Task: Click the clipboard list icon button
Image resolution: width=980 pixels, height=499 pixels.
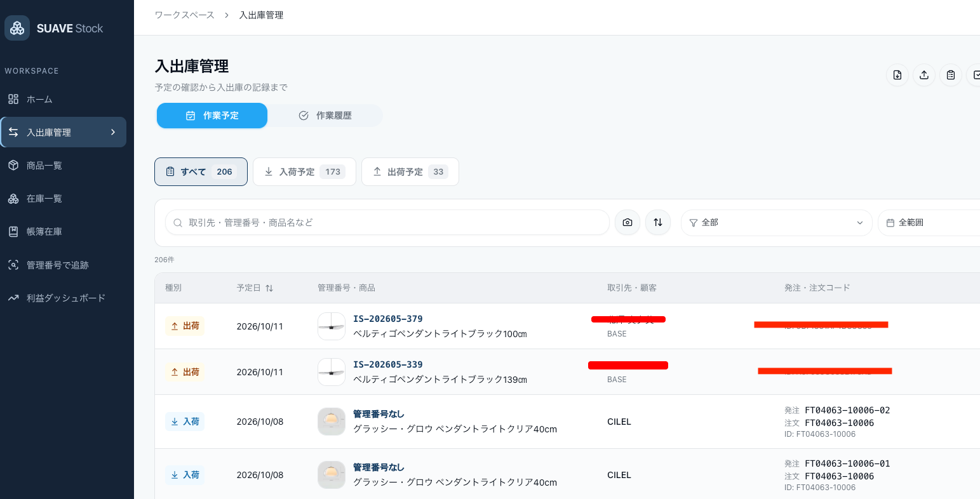Action: 951,75
